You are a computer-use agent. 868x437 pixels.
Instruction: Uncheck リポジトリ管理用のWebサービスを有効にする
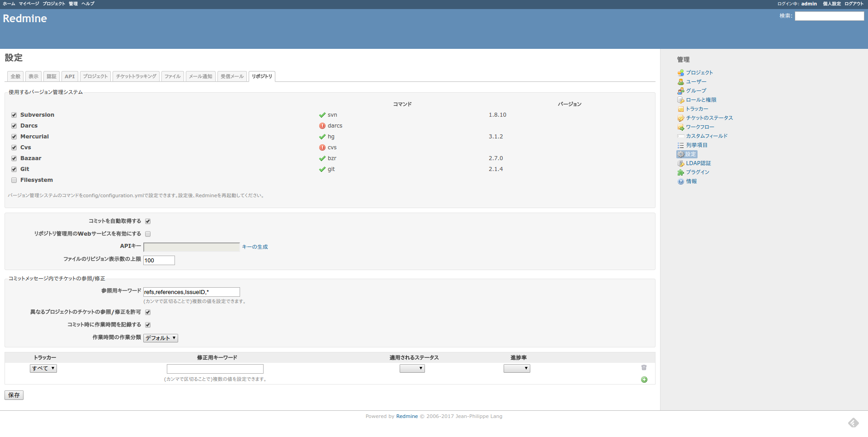pos(148,234)
